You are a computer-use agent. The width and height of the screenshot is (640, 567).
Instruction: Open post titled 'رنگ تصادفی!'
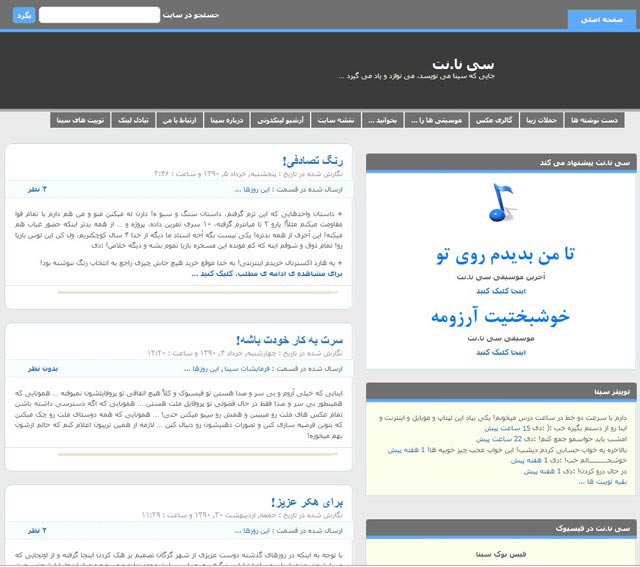[x=311, y=159]
